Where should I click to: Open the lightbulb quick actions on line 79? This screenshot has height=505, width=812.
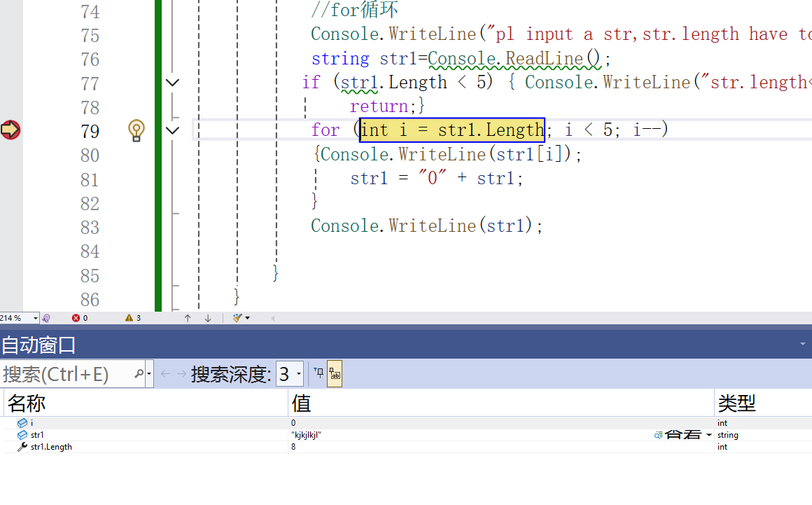136,130
